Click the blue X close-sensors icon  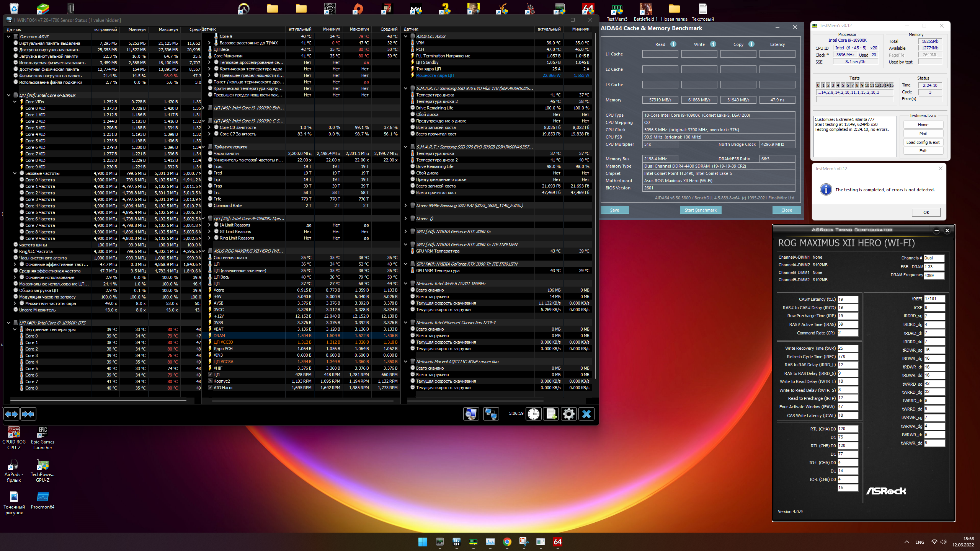pos(586,414)
